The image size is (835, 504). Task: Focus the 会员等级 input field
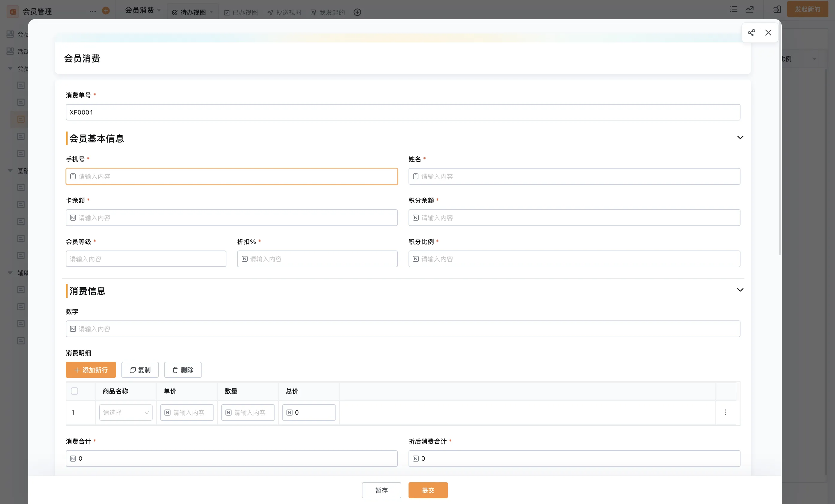[146, 259]
